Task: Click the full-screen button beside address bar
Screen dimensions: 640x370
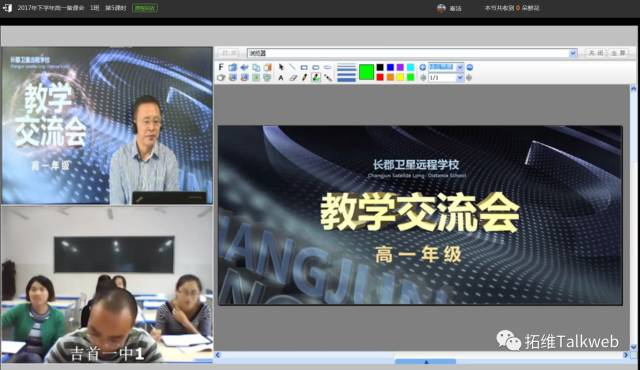Action: tap(618, 53)
